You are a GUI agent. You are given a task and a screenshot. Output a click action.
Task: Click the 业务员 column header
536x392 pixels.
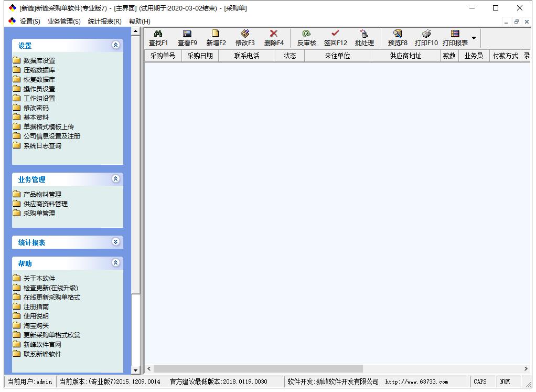tap(474, 56)
